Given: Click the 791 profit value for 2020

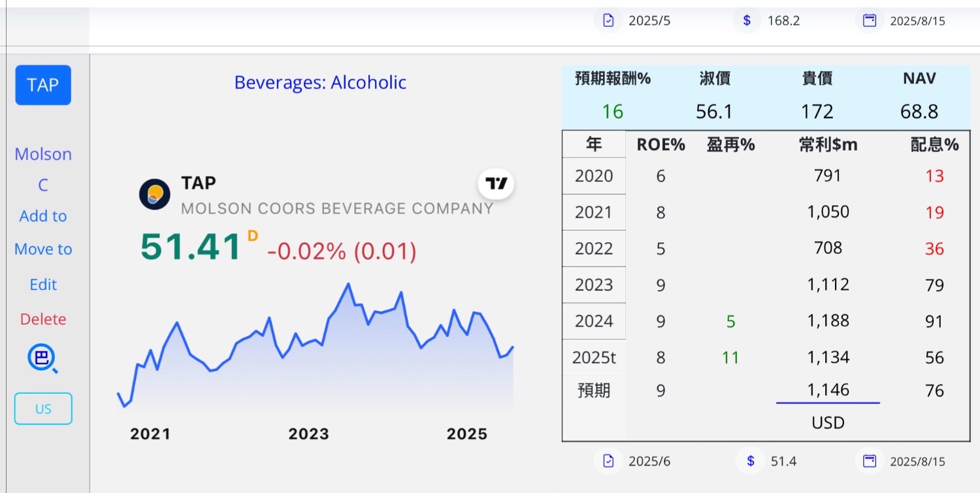Looking at the screenshot, I should (828, 176).
